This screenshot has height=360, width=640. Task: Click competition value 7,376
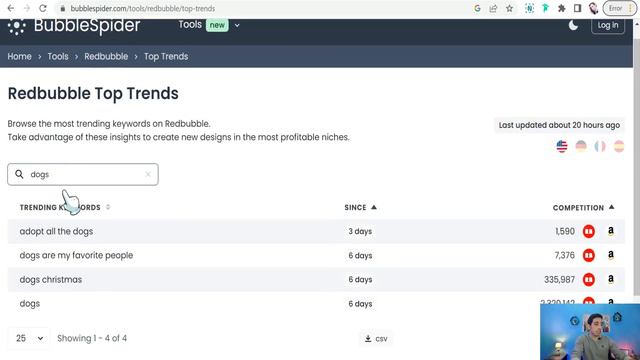[x=564, y=256]
